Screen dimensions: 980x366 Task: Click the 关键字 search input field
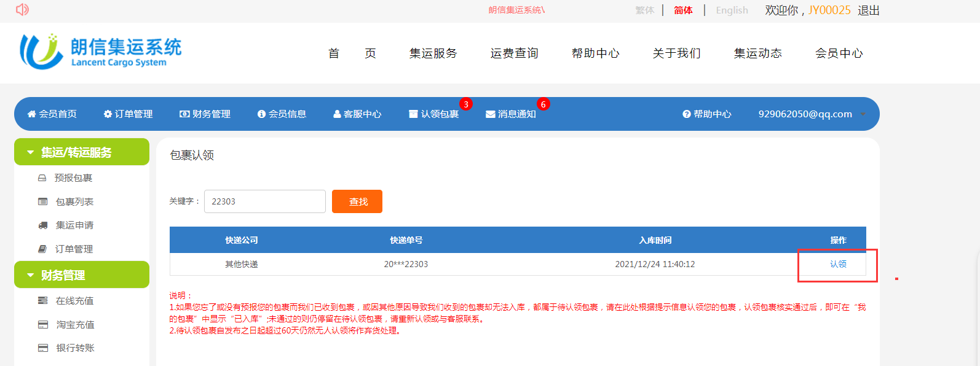tap(264, 201)
